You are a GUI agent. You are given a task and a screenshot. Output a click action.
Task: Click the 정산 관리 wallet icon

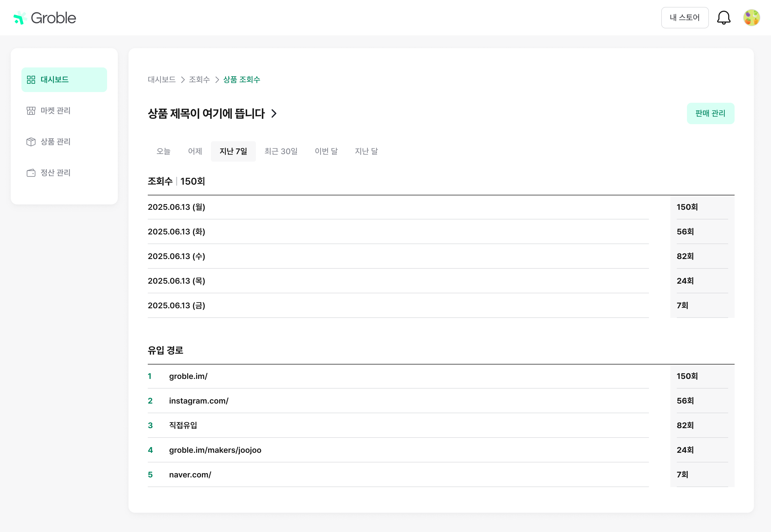tap(31, 173)
